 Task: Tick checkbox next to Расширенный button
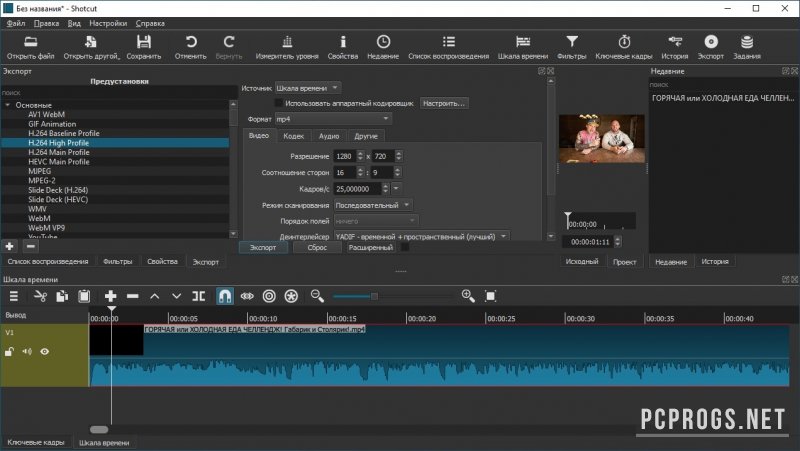coord(405,247)
